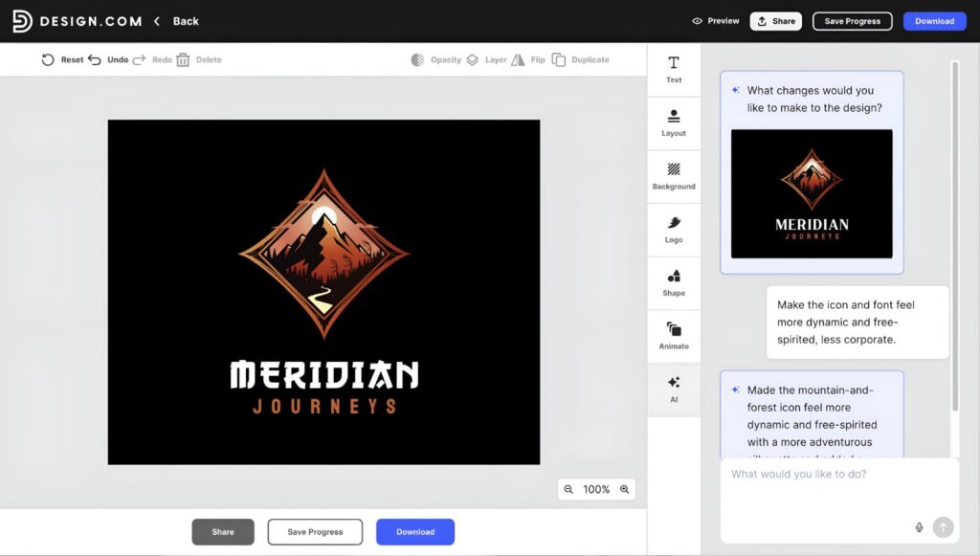The height and width of the screenshot is (556, 980).
Task: Go back using the Back chevron
Action: pyautogui.click(x=157, y=21)
